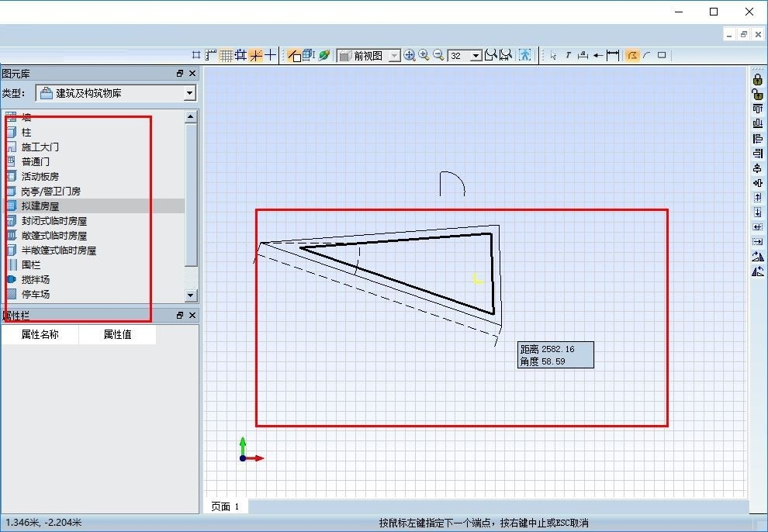This screenshot has height=532, width=768.
Task: Select 围栏 list item
Action: click(x=93, y=264)
